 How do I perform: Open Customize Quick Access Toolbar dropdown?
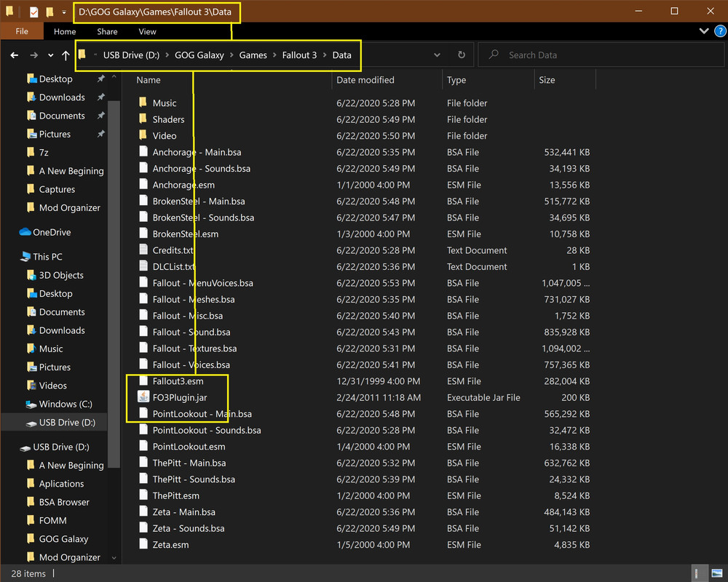point(63,12)
